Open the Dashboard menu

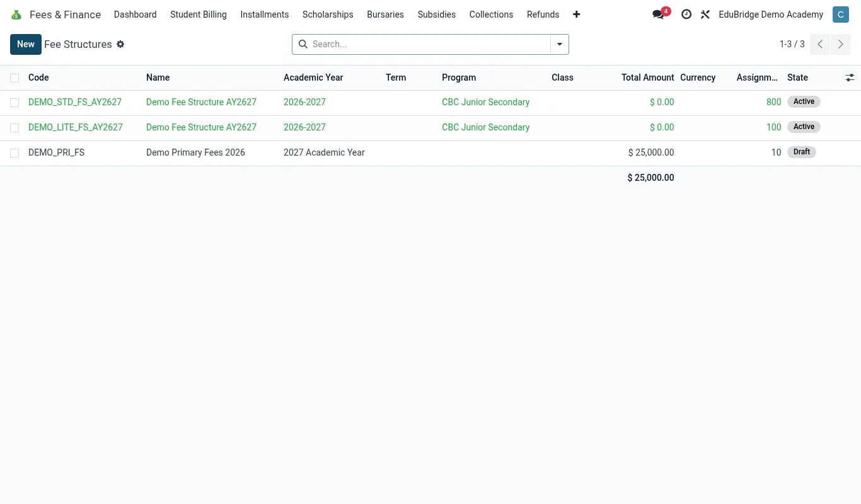coord(135,14)
